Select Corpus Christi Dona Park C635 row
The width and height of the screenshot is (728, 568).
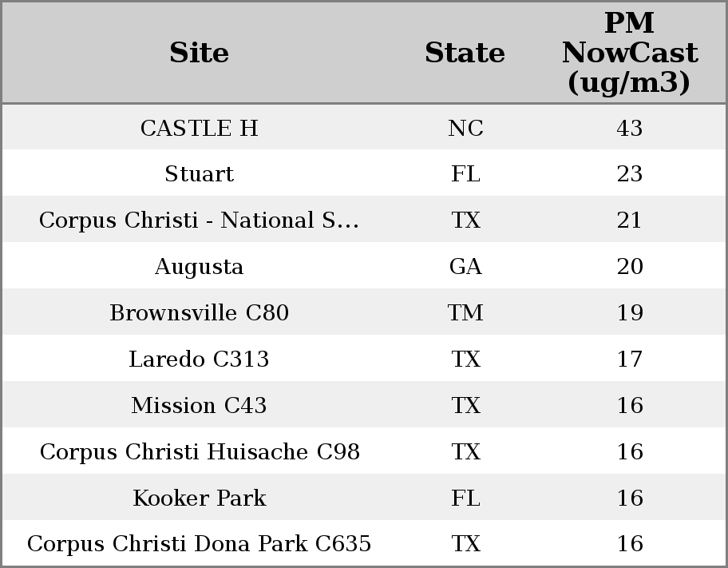(x=199, y=544)
